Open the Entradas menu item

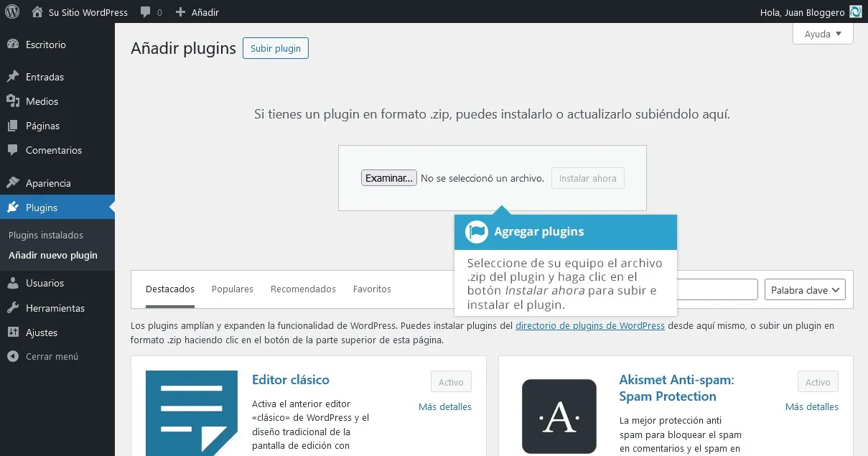pos(57,77)
